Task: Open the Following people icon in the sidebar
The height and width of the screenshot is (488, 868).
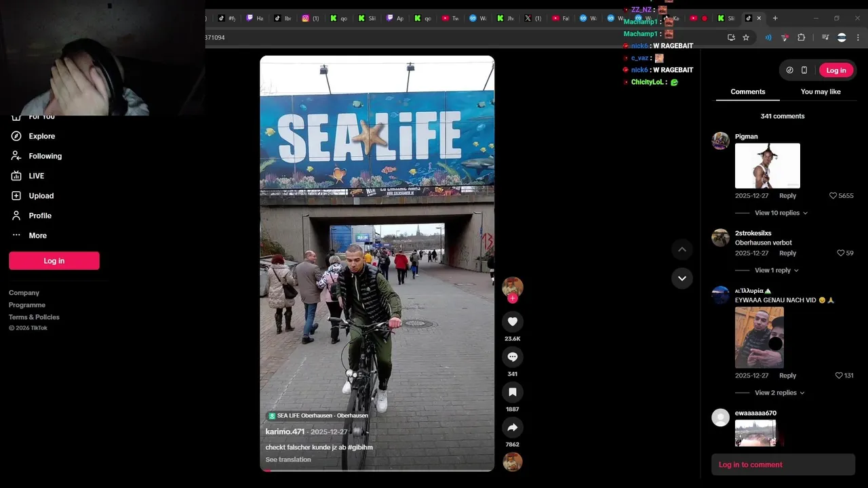Action: tap(16, 156)
